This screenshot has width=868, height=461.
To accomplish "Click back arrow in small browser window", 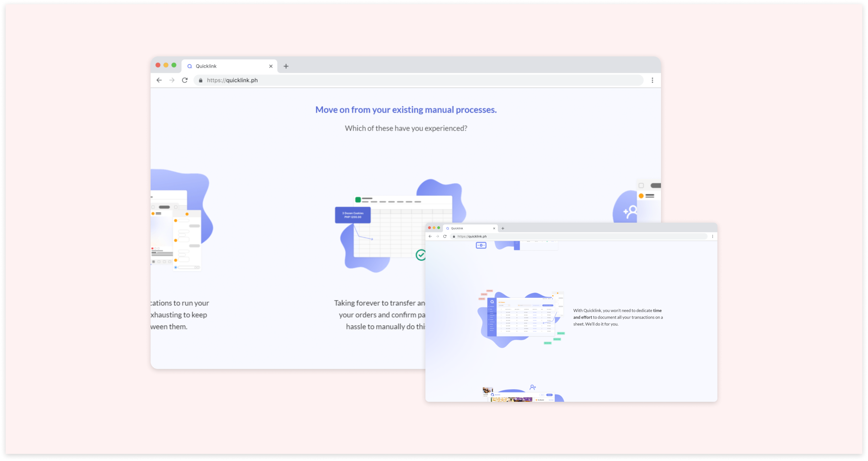I will 430,236.
